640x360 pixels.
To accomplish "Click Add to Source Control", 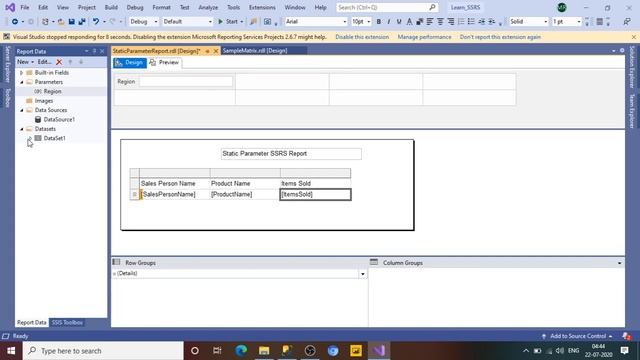I will point(577,336).
